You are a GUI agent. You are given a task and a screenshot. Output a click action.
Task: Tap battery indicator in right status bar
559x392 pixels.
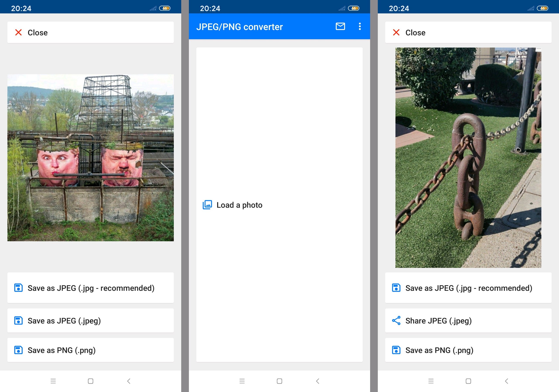click(542, 8)
